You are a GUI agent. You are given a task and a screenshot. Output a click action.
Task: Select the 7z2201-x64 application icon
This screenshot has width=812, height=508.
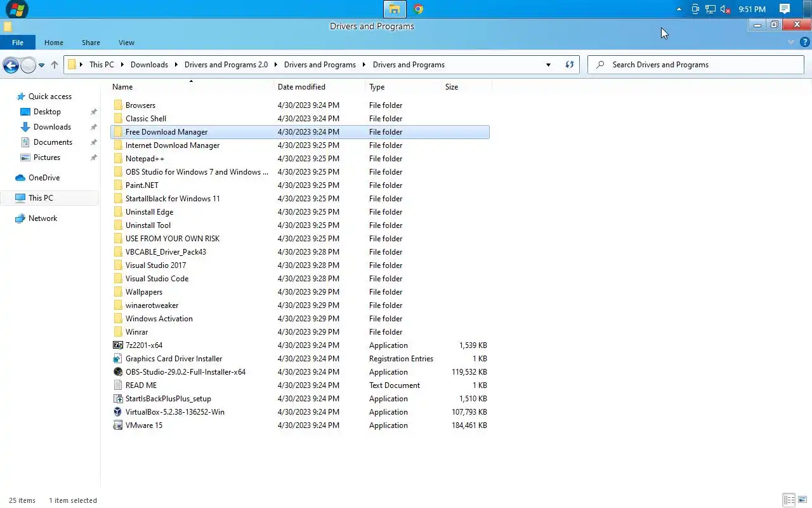[x=118, y=345]
